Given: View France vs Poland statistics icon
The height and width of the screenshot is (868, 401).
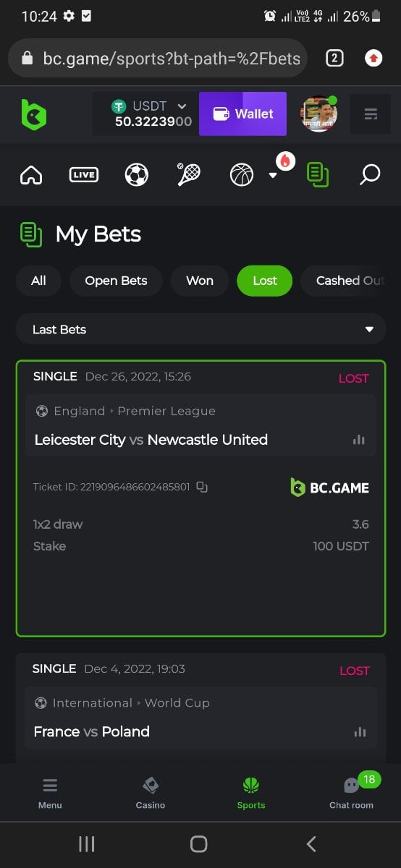Looking at the screenshot, I should click(360, 732).
